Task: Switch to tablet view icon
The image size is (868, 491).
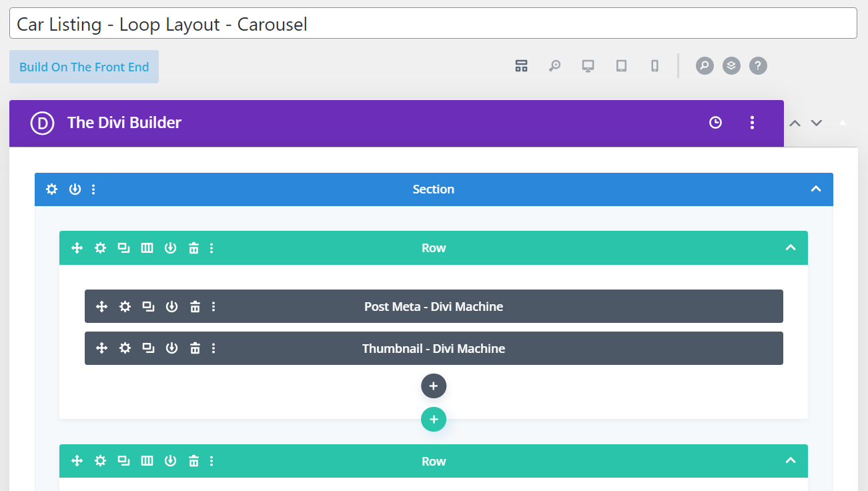Action: [621, 65]
